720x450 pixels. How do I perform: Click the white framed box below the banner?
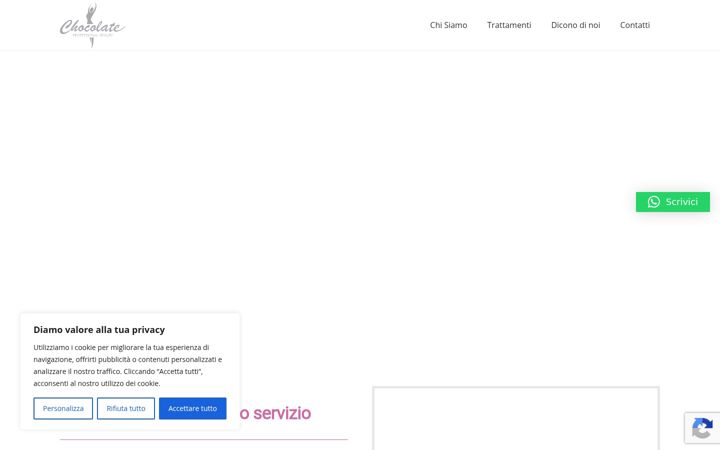[x=516, y=418]
